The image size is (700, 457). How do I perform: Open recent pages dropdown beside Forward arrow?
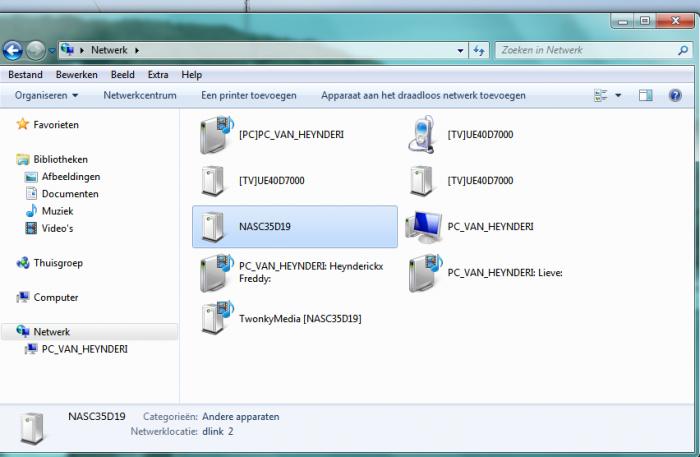(x=51, y=51)
